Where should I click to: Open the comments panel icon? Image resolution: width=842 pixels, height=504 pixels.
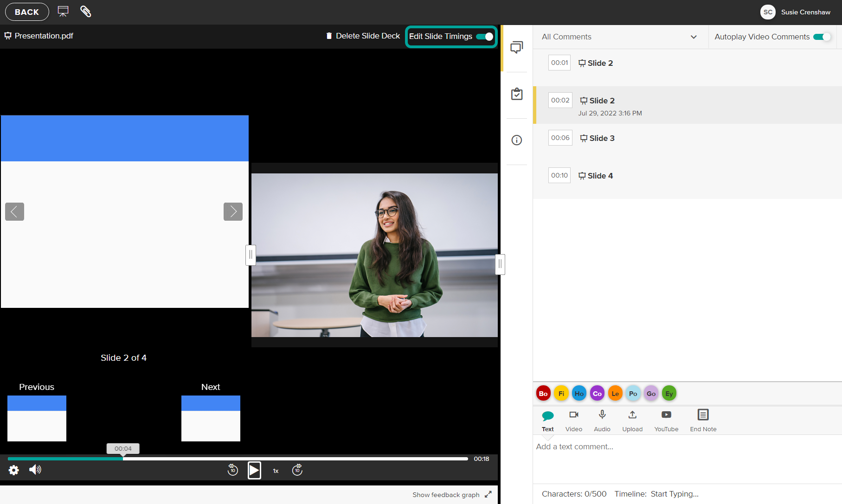coord(516,48)
